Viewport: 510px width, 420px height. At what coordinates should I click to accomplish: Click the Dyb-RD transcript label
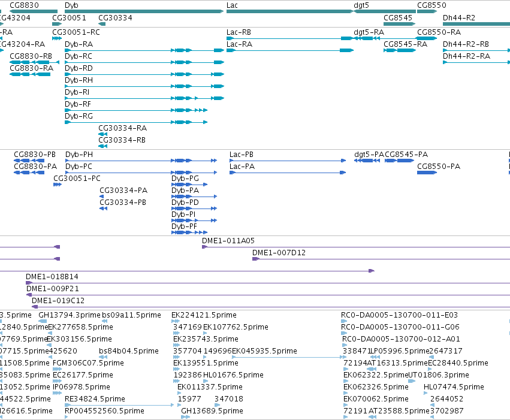(79, 68)
